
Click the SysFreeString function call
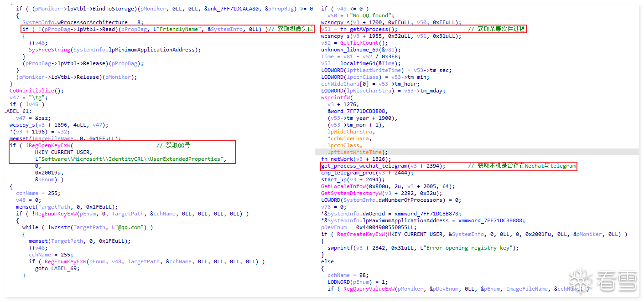[50, 50]
